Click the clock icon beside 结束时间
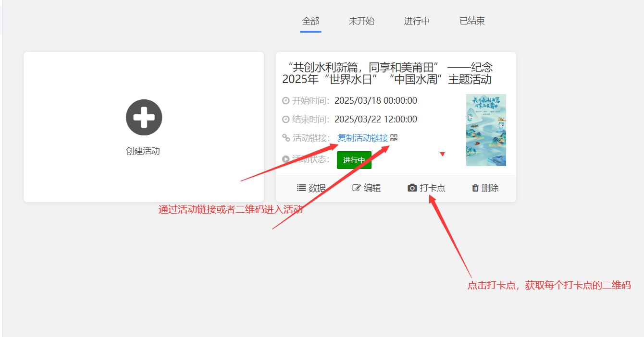 (286, 120)
